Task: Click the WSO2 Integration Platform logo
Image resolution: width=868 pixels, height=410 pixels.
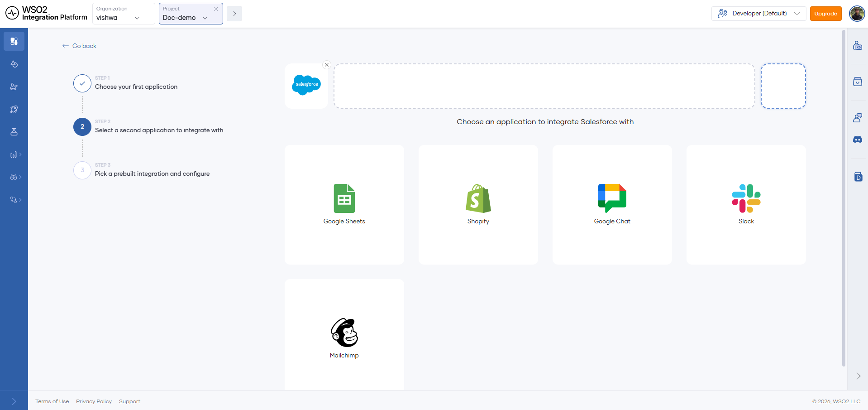Action: point(46,14)
